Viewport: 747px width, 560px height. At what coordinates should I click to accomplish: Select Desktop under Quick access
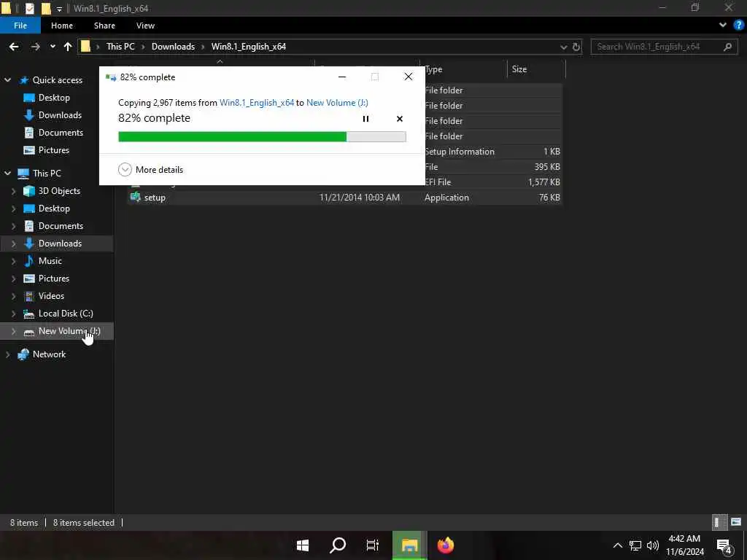tap(54, 98)
